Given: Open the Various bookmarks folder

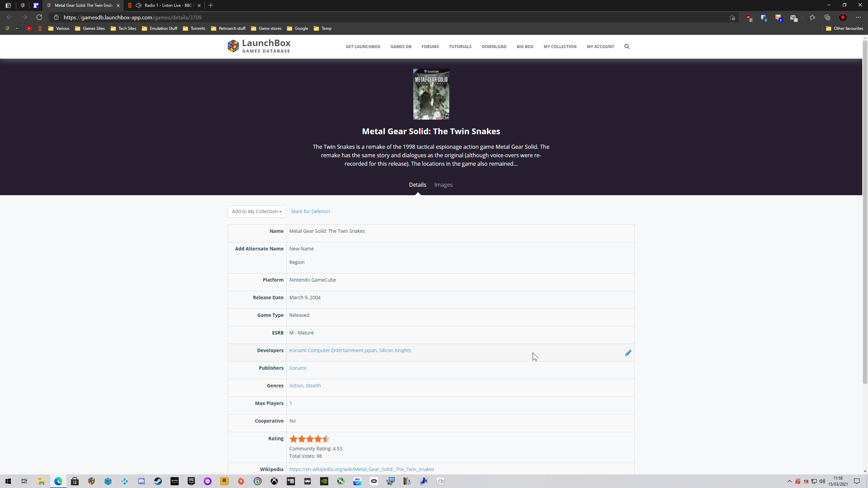Looking at the screenshot, I should (59, 28).
